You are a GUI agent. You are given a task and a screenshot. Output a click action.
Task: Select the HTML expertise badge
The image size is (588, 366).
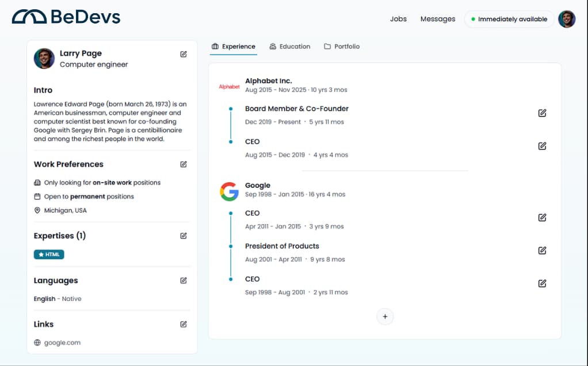48,254
